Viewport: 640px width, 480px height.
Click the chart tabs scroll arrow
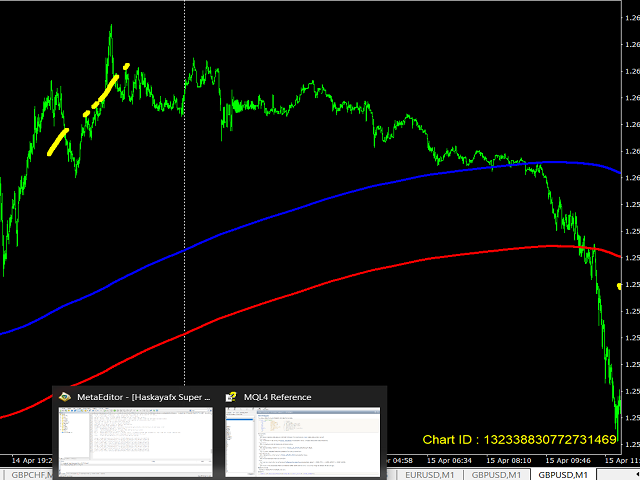click(637, 475)
